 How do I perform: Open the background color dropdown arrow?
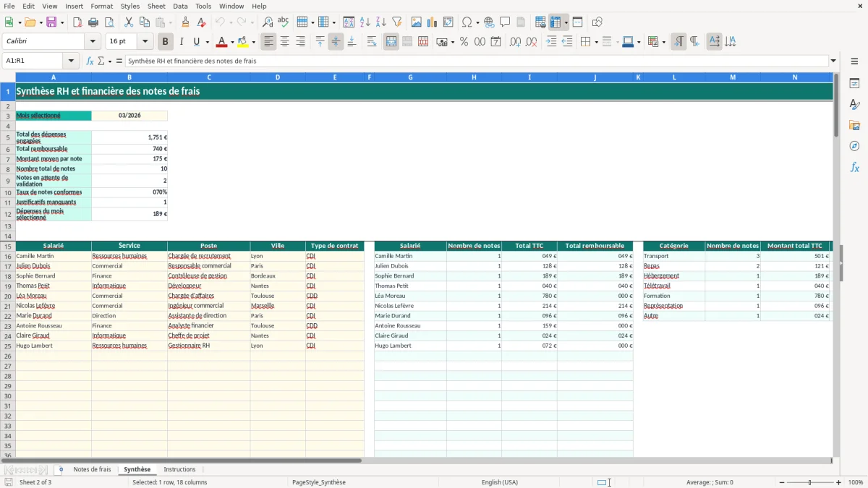(x=254, y=42)
